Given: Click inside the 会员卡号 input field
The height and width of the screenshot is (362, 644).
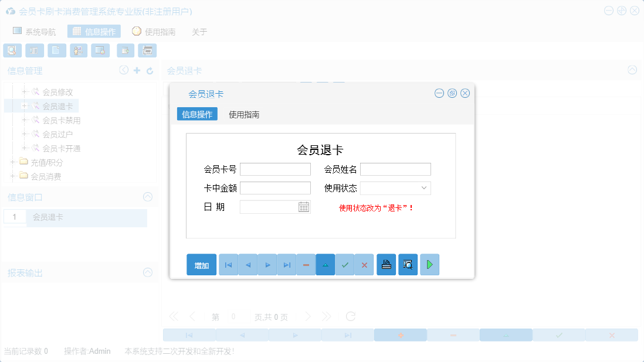Looking at the screenshot, I should [x=275, y=169].
